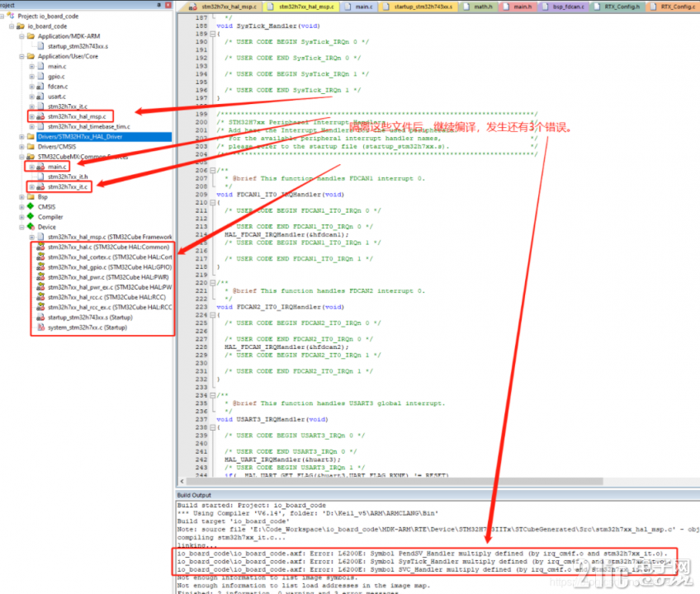Click the usart.c file icon
The height and width of the screenshot is (594, 700).
[40, 97]
